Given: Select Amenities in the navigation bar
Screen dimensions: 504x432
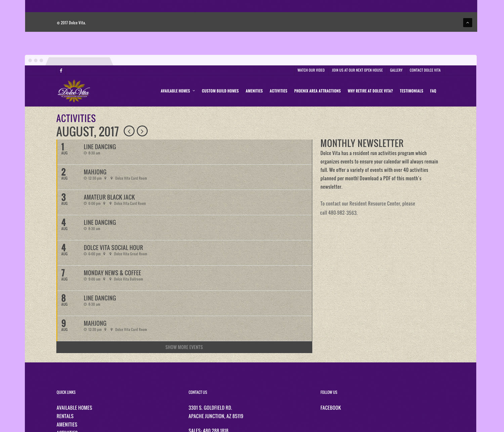Looking at the screenshot, I should (x=254, y=91).
